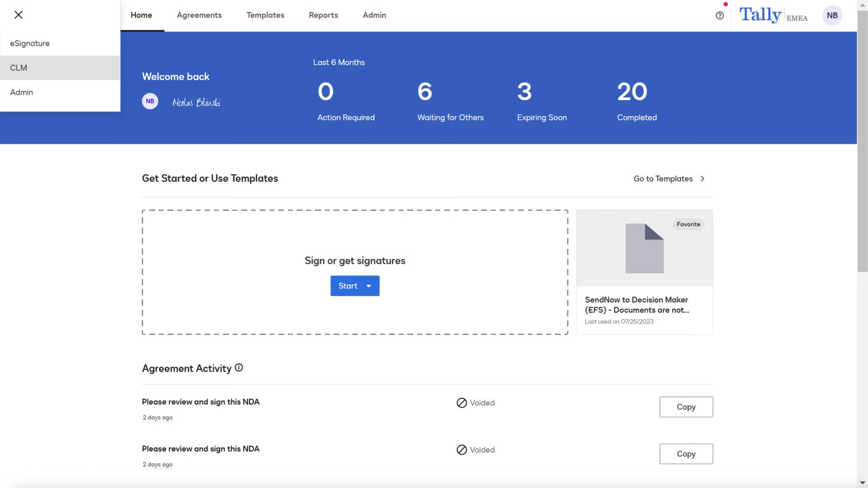Select CLM in the app switcher

point(19,67)
